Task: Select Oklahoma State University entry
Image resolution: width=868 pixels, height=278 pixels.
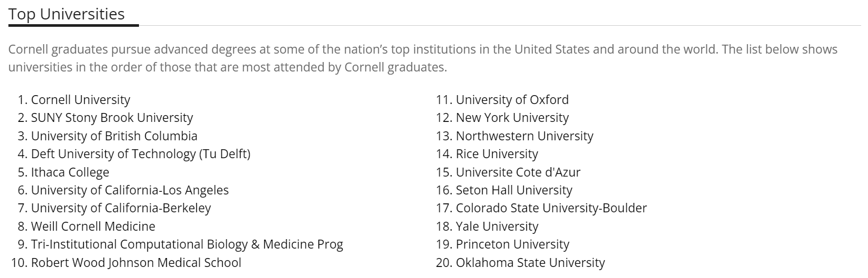Action: coord(530,263)
